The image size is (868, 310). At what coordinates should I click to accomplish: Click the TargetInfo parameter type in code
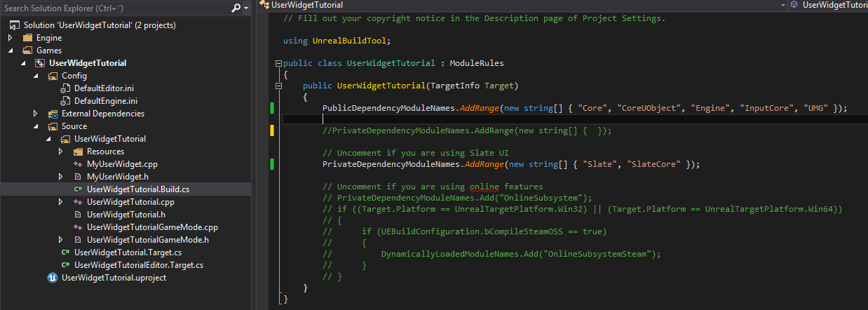tap(454, 86)
